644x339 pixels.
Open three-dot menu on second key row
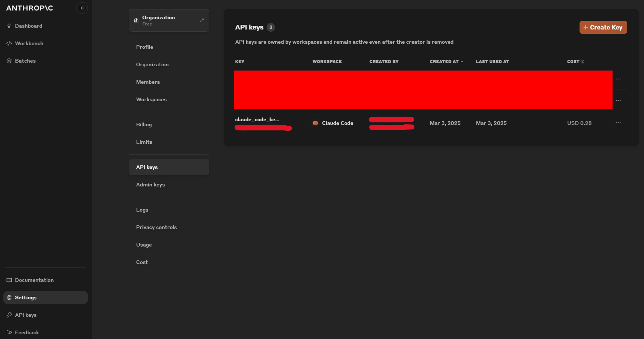click(x=618, y=101)
